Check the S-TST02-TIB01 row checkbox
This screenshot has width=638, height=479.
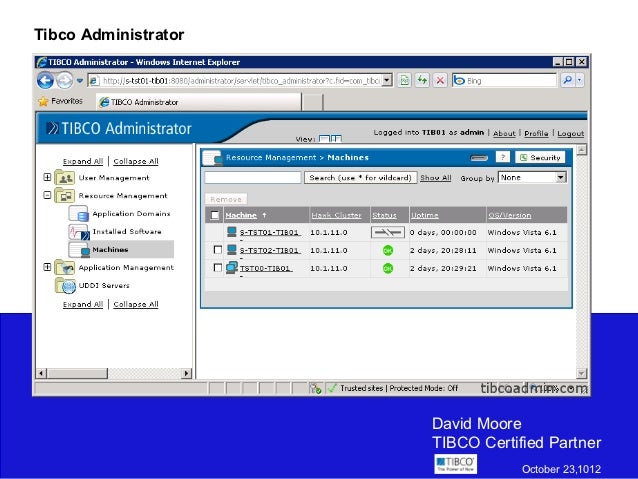point(218,249)
